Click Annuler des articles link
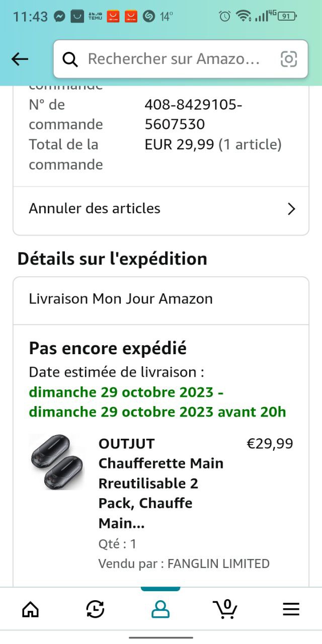The width and height of the screenshot is (322, 644). 95,208
